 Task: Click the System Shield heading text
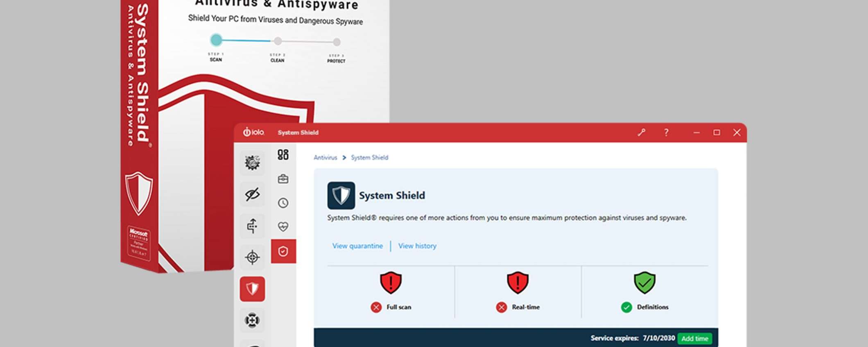(392, 196)
